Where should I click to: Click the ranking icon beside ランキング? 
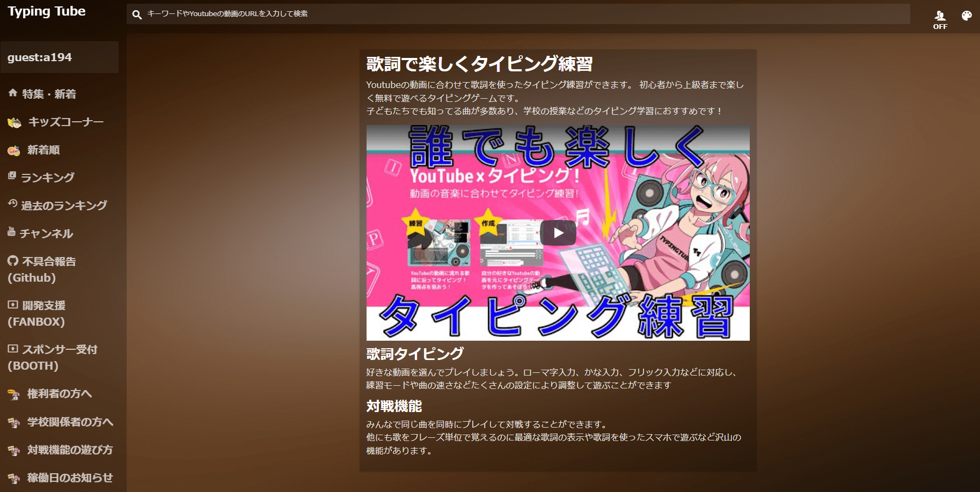(x=12, y=175)
